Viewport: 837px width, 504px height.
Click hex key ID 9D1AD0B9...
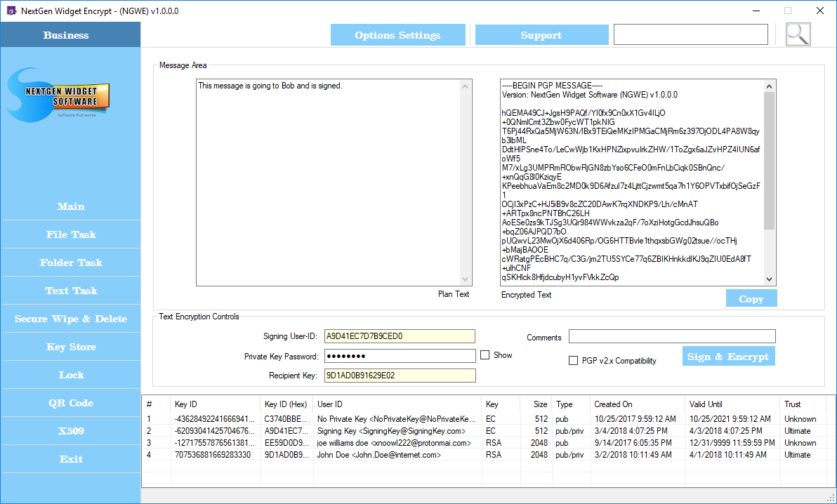click(286, 455)
